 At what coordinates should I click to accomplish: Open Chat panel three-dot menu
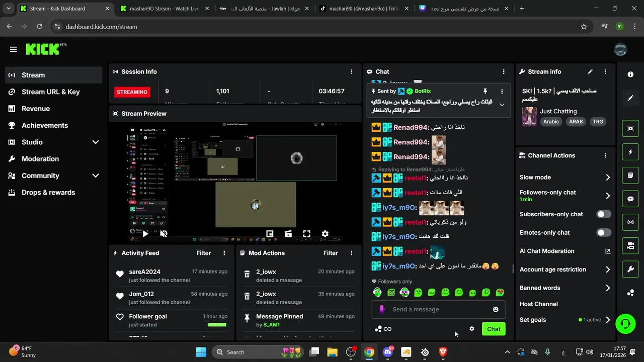[x=504, y=72]
